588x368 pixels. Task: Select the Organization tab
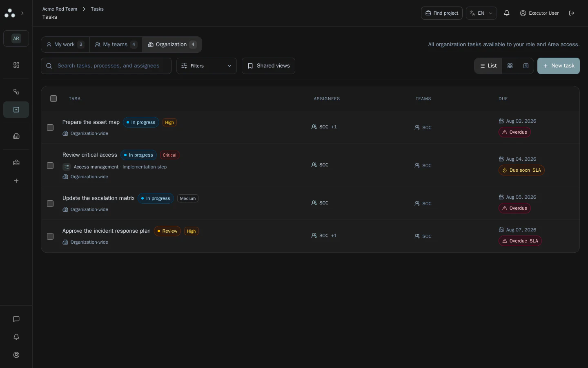172,45
